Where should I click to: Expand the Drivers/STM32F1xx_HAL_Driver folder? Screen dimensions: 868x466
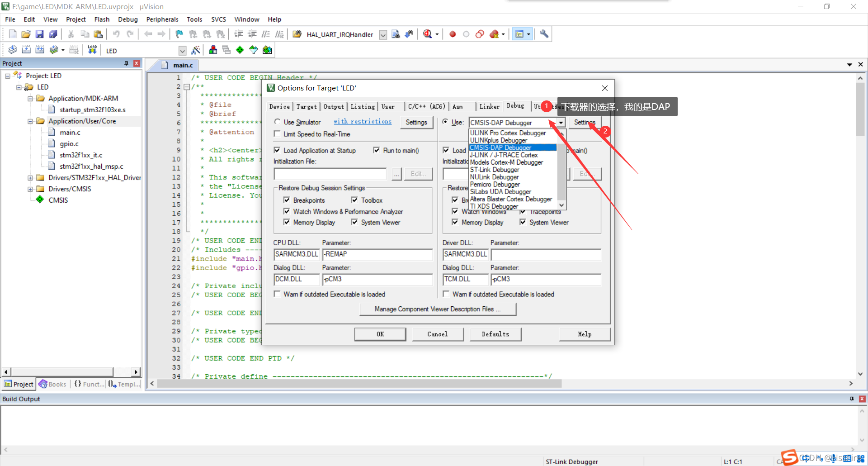pos(30,178)
